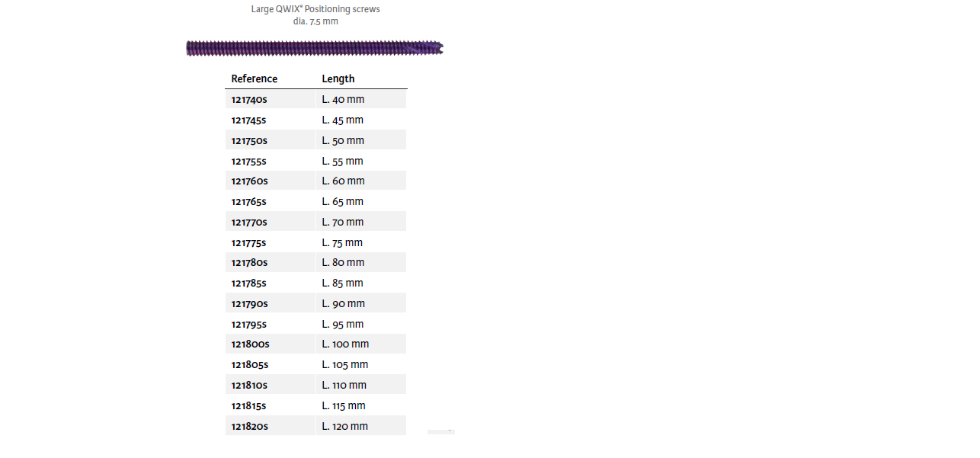Select reference number 121750s

249,141
